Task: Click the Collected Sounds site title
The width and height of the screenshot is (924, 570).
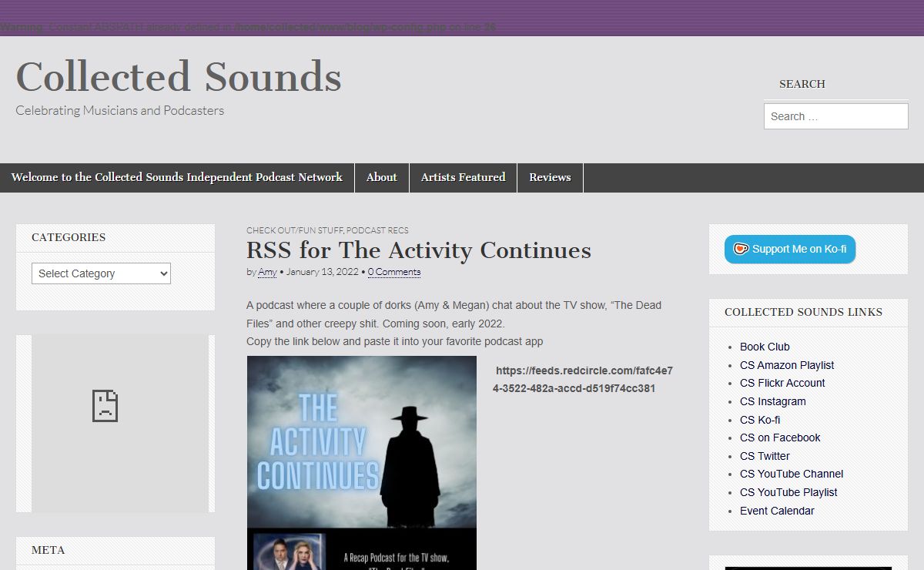Action: pyautogui.click(x=179, y=76)
